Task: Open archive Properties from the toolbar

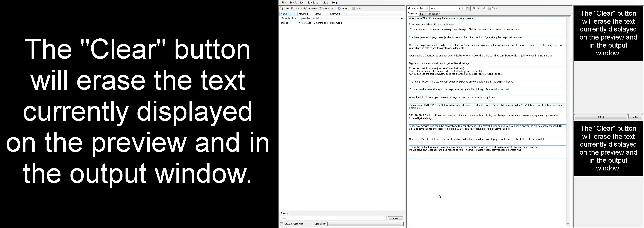Action: [x=327, y=8]
